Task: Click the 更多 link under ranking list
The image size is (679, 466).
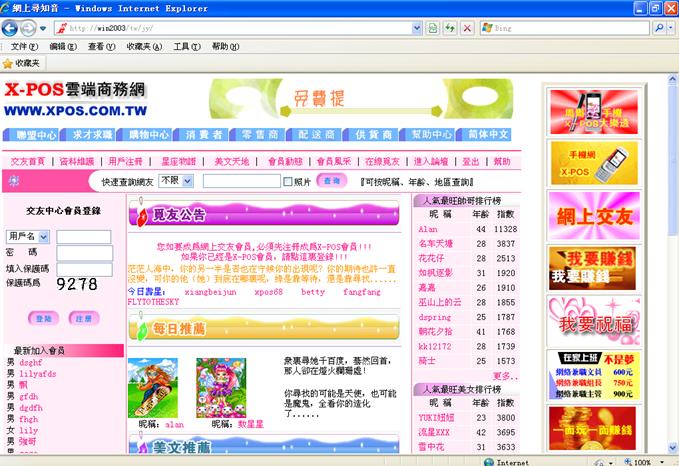Action: coord(505,376)
